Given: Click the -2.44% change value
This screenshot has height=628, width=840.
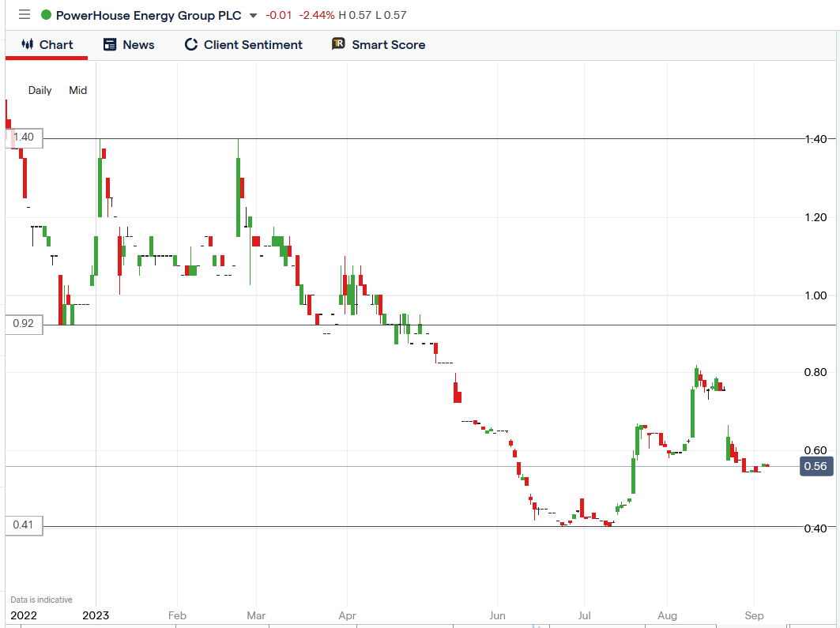Looking at the screenshot, I should (x=316, y=16).
